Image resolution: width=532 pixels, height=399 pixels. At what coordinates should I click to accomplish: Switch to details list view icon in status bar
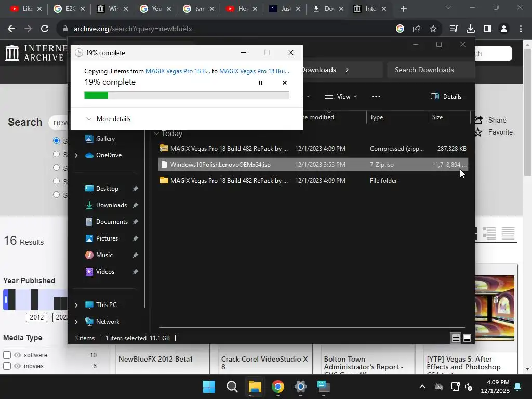pyautogui.click(x=456, y=338)
